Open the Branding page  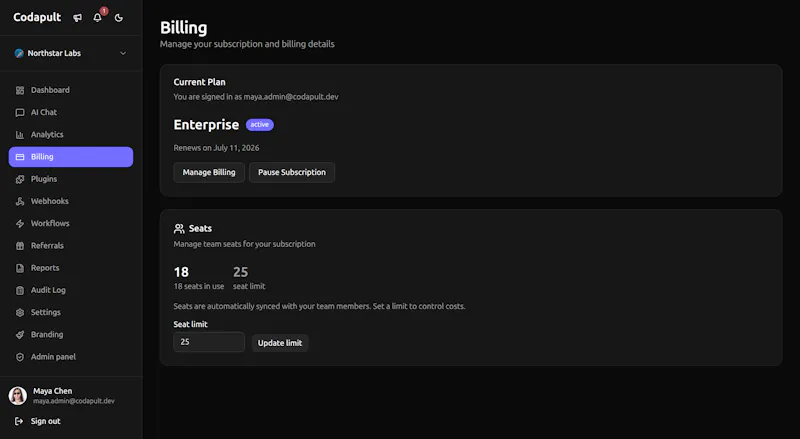[71, 334]
